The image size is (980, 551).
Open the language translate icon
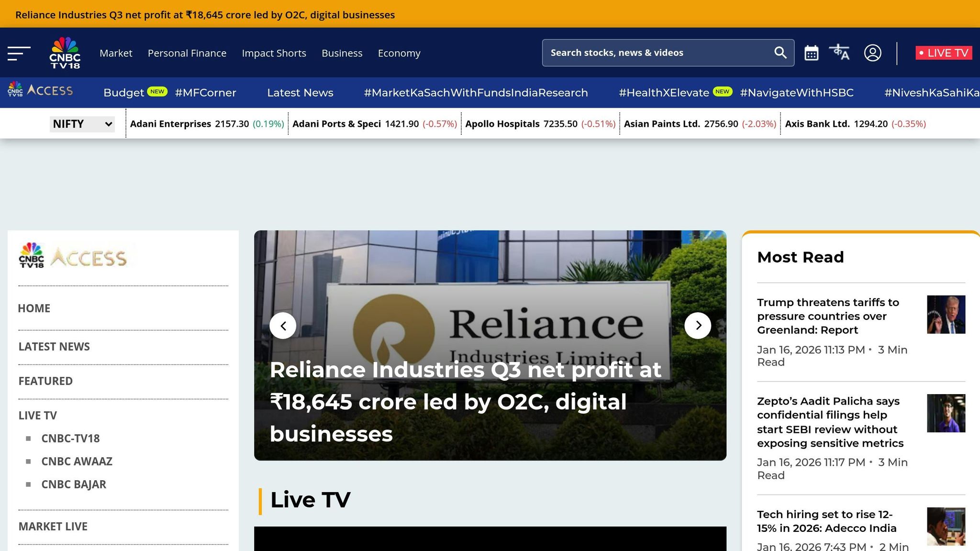(x=840, y=53)
